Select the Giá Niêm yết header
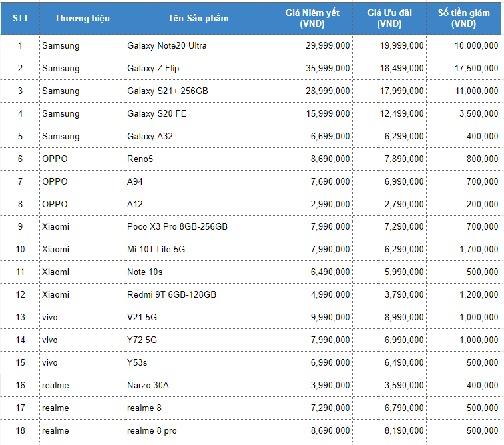This screenshot has width=504, height=445. pyautogui.click(x=312, y=19)
